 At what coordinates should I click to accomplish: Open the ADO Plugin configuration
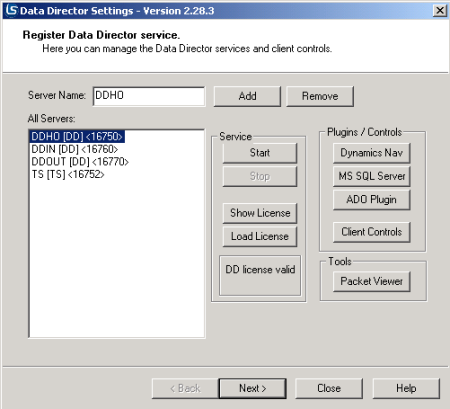pyautogui.click(x=371, y=200)
